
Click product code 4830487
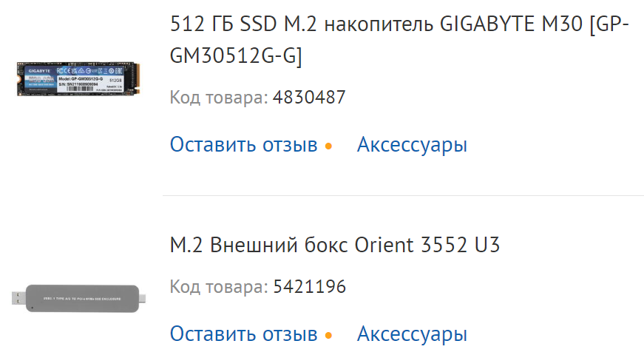(309, 97)
